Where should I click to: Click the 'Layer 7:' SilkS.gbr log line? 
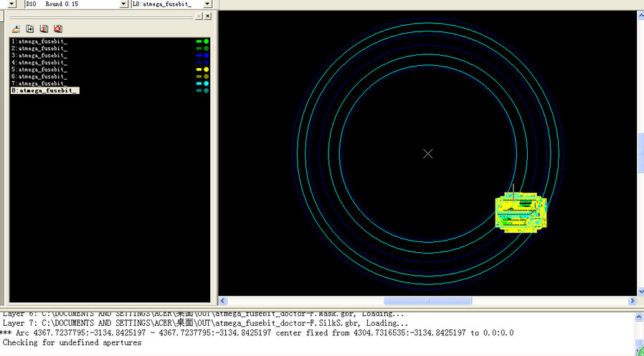(x=205, y=323)
